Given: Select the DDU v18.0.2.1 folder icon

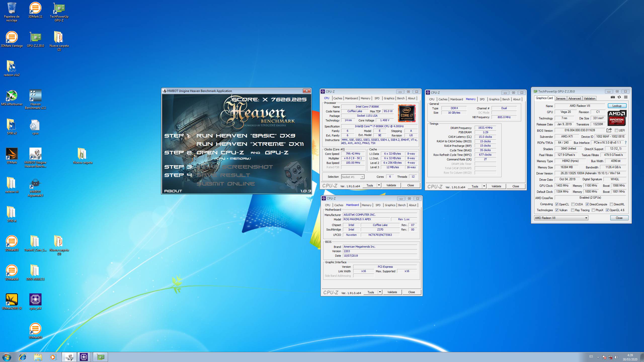Looking at the screenshot, I should click(x=35, y=273).
